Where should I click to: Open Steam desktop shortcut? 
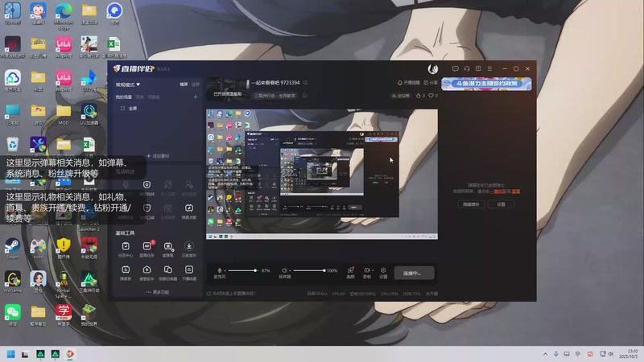[12, 249]
